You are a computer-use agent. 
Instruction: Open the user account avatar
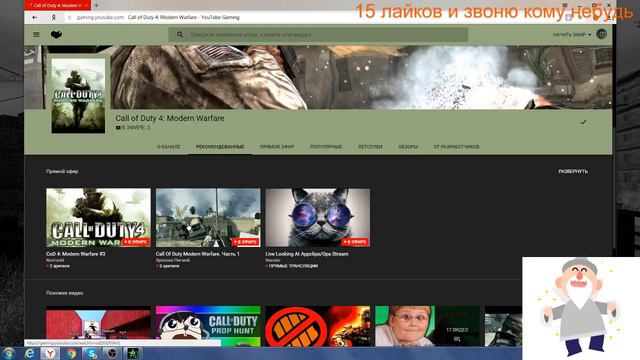coord(601,34)
